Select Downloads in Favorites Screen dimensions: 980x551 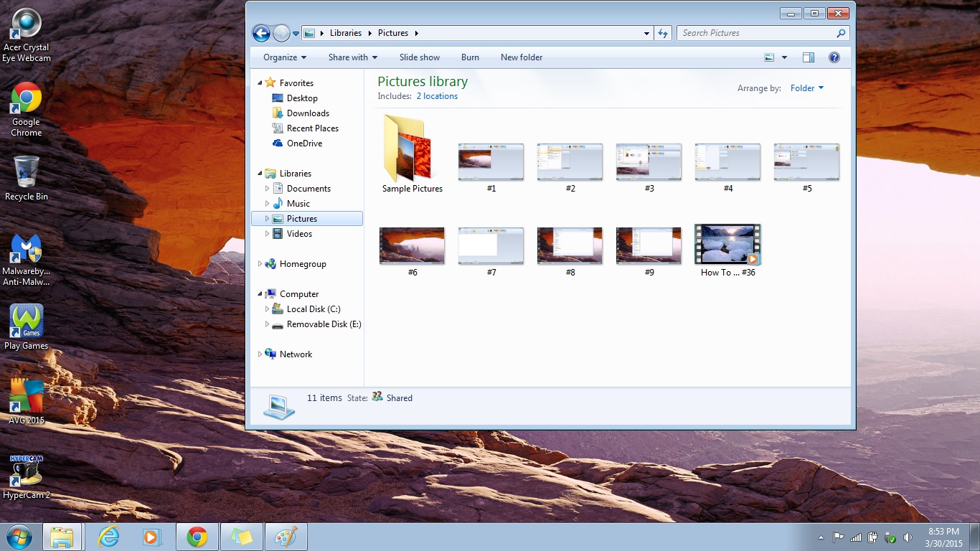308,113
